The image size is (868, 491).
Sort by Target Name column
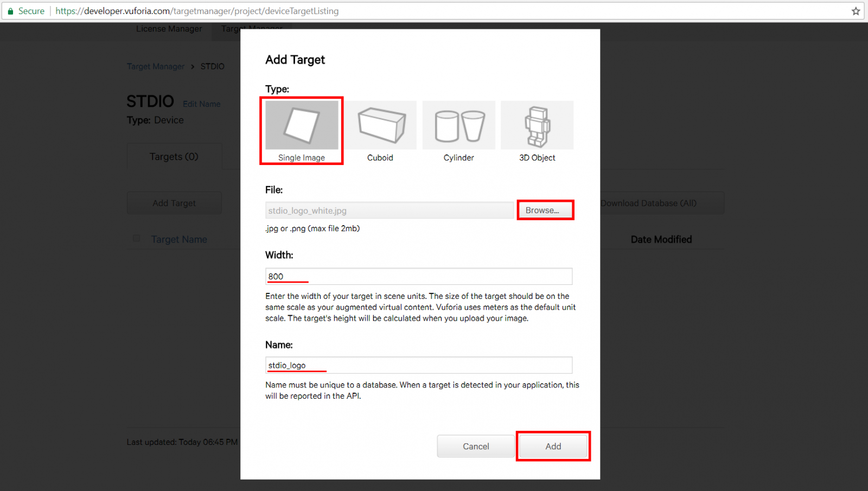179,239
